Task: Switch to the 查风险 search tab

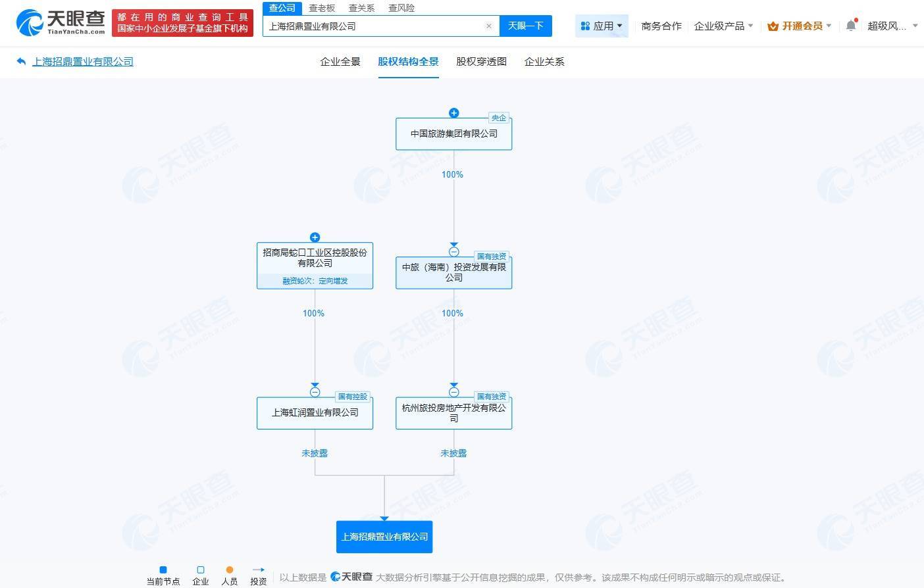Action: pos(401,8)
